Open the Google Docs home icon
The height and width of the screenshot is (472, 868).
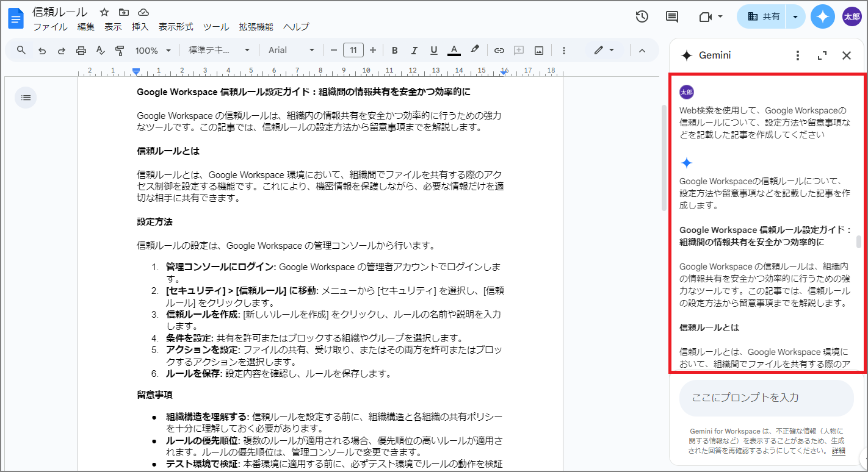pyautogui.click(x=15, y=18)
